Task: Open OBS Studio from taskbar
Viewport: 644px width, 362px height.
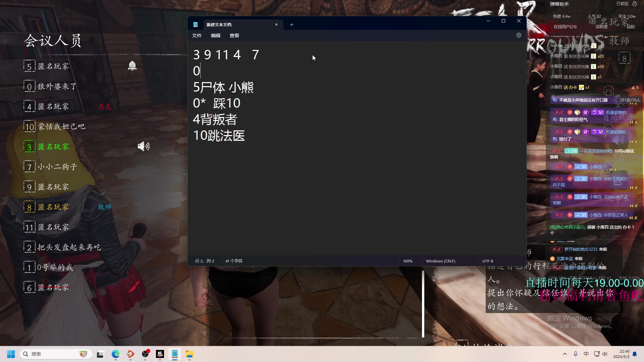Action: 145,354
